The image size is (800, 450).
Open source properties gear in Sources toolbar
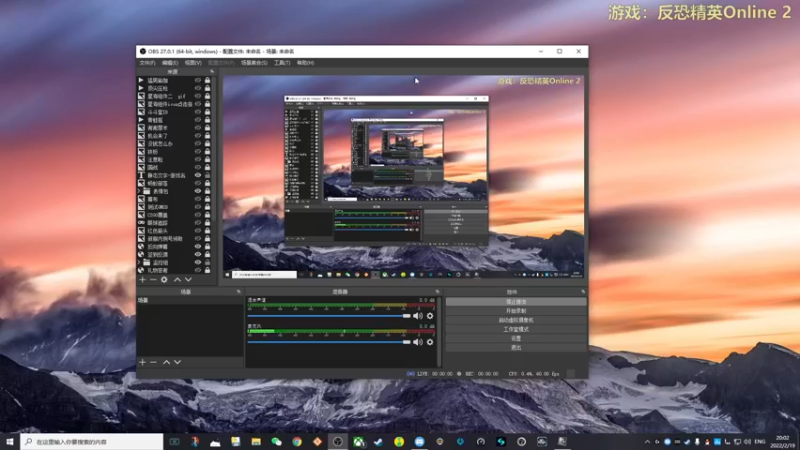click(164, 280)
